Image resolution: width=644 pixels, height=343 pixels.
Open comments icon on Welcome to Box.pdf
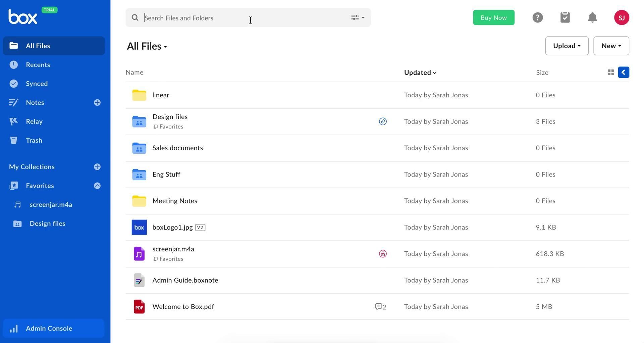coord(380,307)
